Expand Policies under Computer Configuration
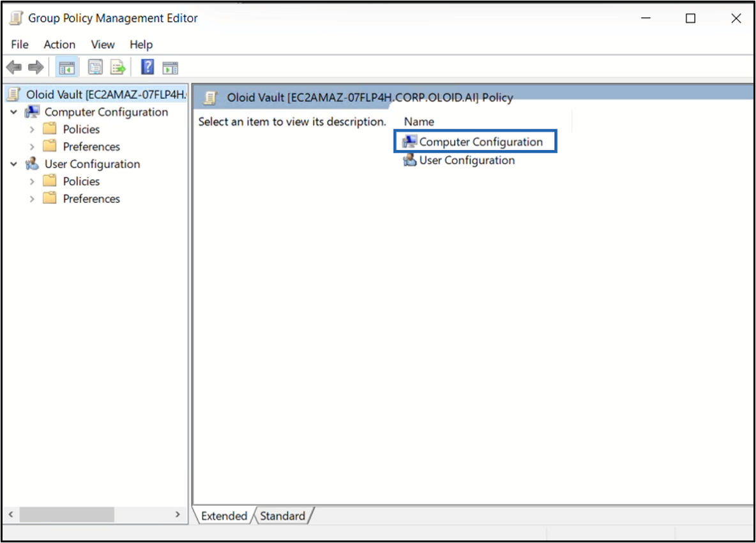 coord(32,130)
